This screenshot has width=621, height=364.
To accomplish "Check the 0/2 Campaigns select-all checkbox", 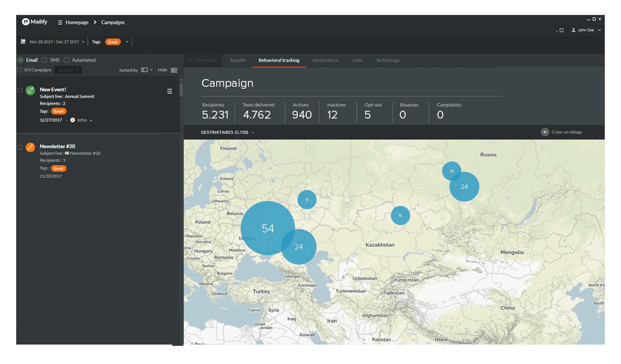I will 19,70.
